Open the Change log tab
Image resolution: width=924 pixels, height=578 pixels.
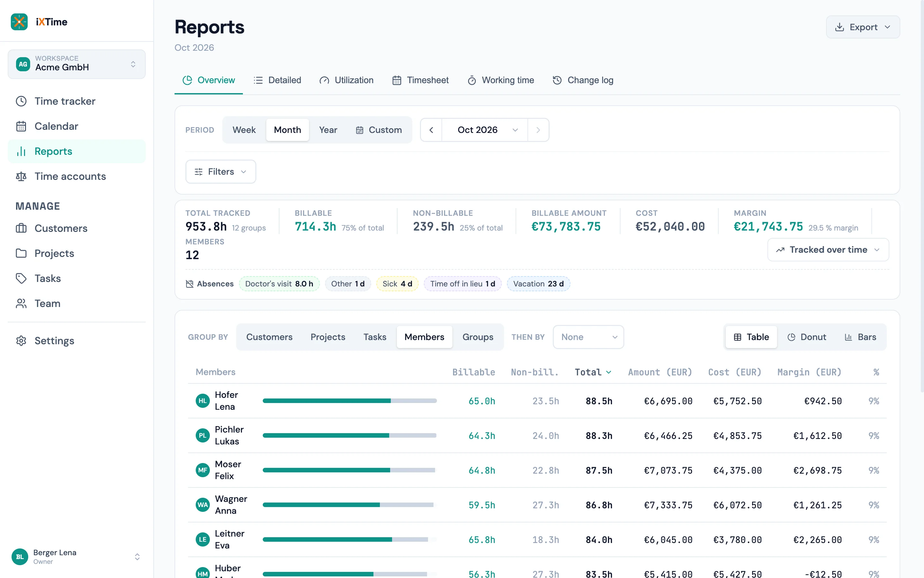pyautogui.click(x=583, y=80)
